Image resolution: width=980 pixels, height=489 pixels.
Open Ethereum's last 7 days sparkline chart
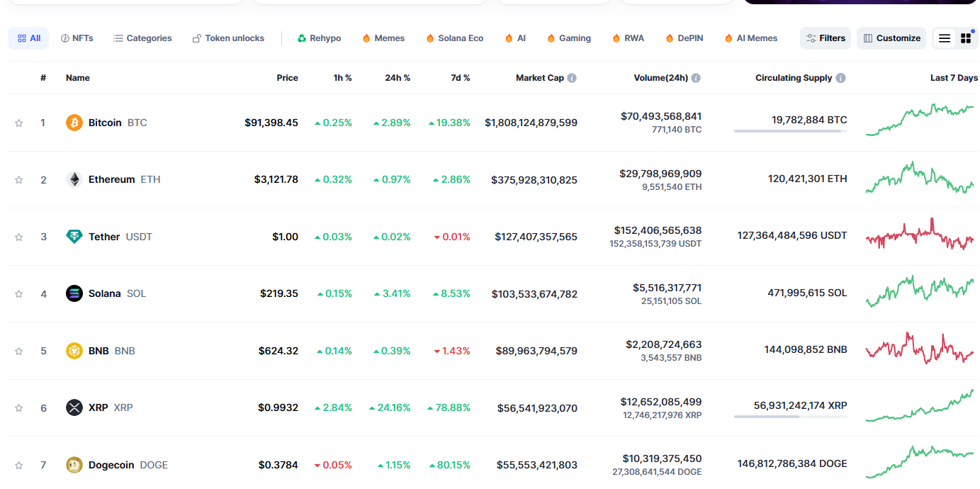pyautogui.click(x=919, y=179)
